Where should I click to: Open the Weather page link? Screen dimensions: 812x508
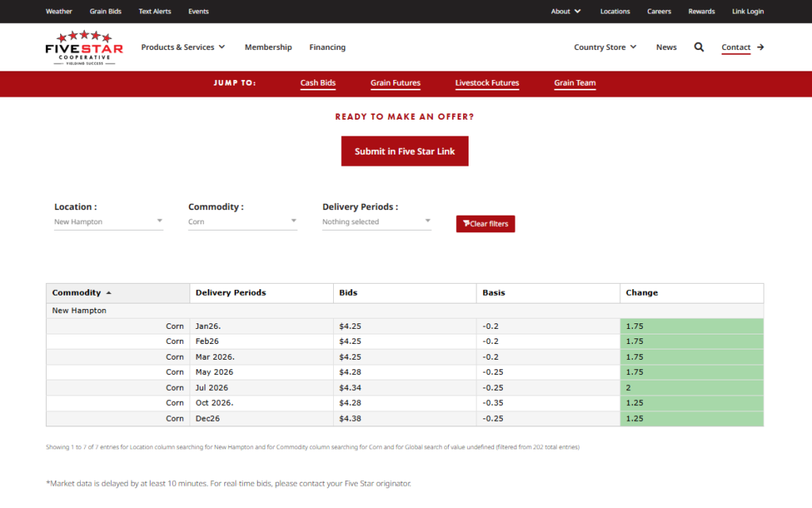(59, 12)
